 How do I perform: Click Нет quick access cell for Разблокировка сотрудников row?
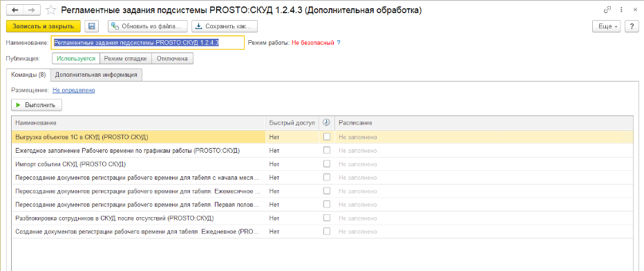click(x=292, y=218)
